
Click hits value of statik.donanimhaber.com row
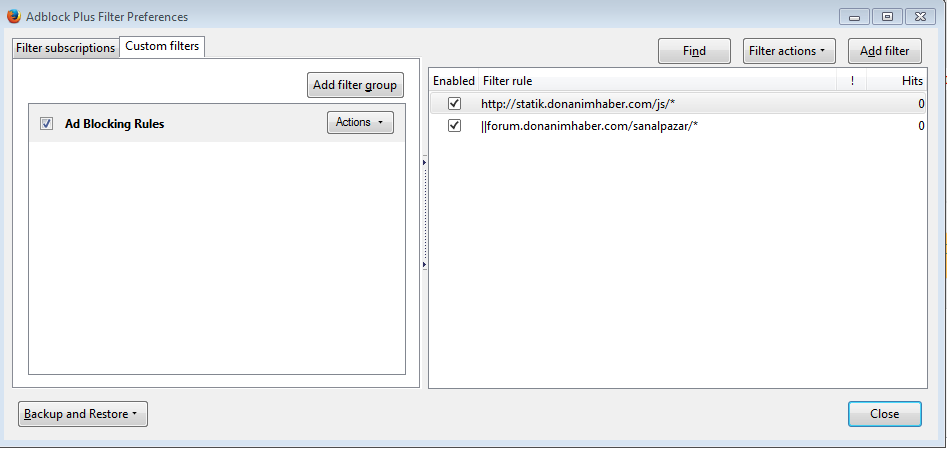tap(921, 104)
